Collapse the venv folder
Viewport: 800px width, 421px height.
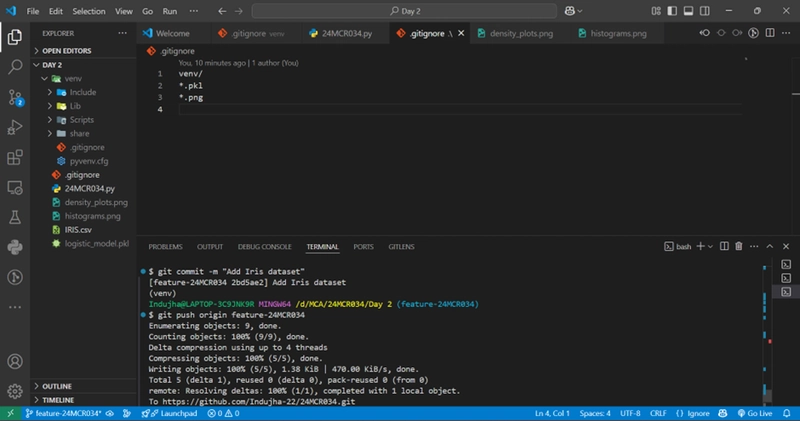coord(44,79)
